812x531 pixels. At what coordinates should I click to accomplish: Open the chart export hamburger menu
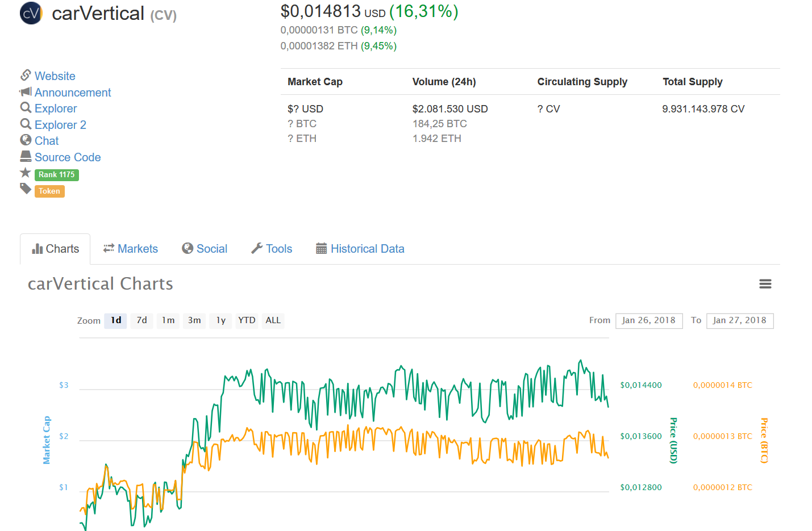pyautogui.click(x=765, y=283)
